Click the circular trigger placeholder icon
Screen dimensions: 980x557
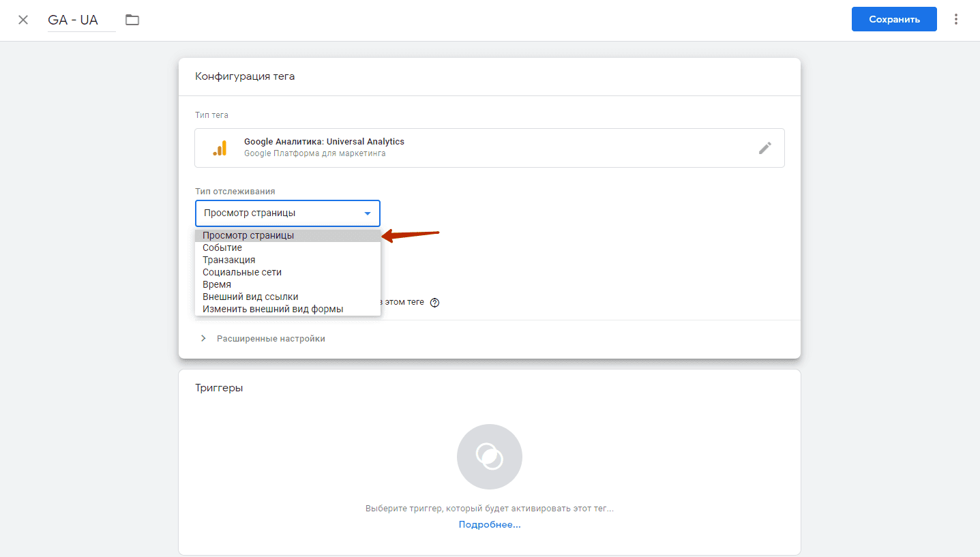(490, 457)
